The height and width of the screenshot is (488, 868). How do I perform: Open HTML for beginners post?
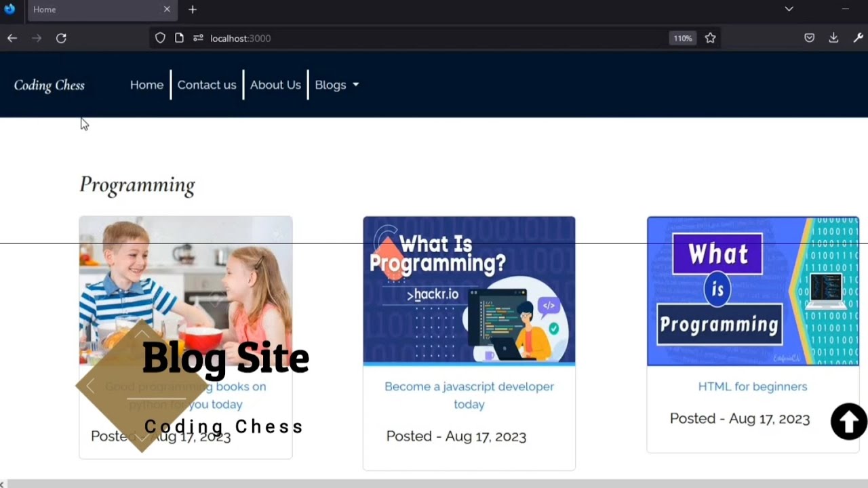[753, 386]
